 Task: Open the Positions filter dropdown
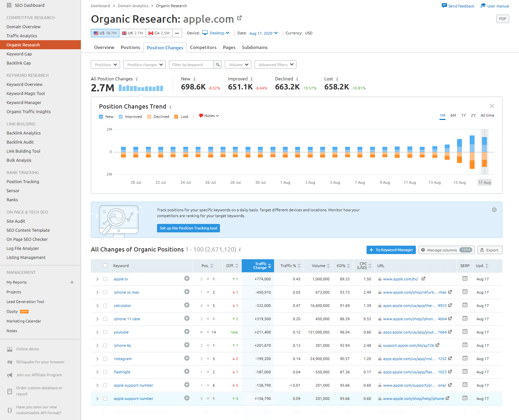click(x=105, y=64)
